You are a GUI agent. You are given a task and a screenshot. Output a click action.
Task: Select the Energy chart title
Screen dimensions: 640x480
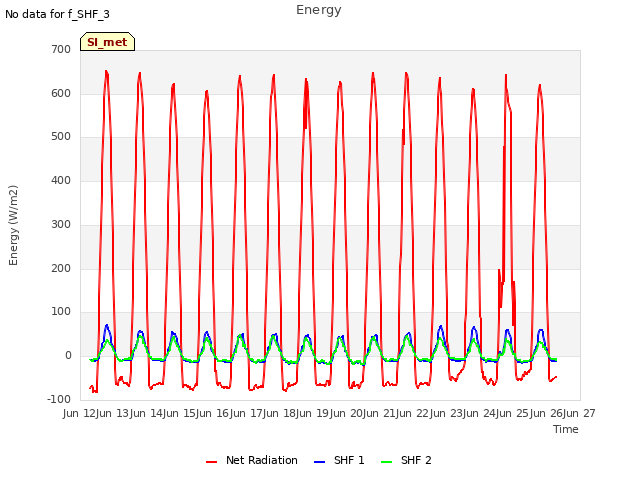click(x=319, y=10)
